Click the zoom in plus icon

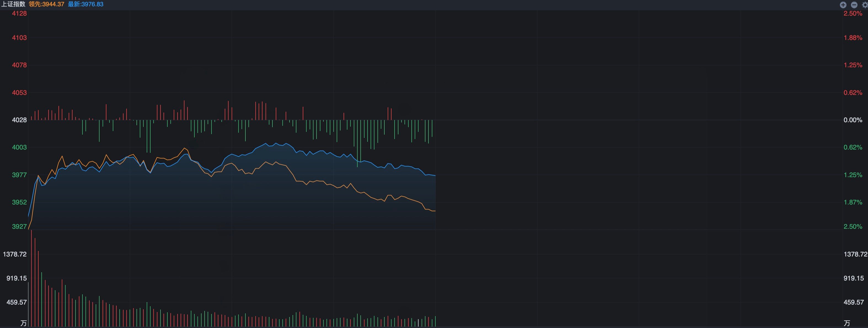(843, 5)
